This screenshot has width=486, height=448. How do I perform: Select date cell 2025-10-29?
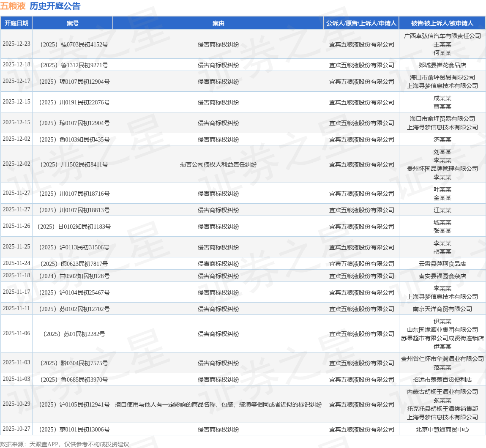point(16,404)
